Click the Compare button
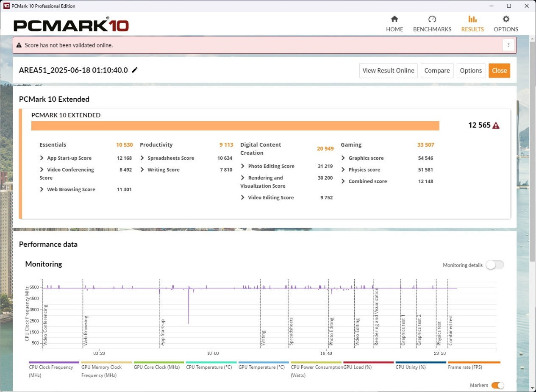536x392 pixels. coord(437,70)
